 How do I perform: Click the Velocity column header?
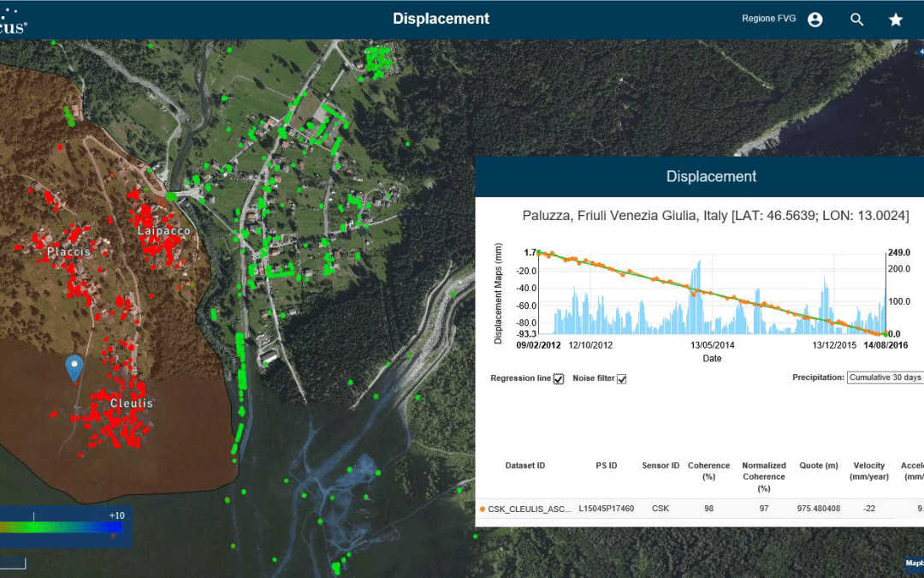[x=869, y=471]
